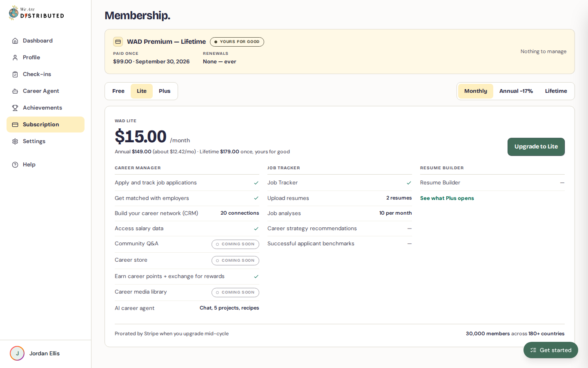Click the checkmark in Job Tracker row
Image resolution: width=588 pixels, height=368 pixels.
tap(409, 183)
